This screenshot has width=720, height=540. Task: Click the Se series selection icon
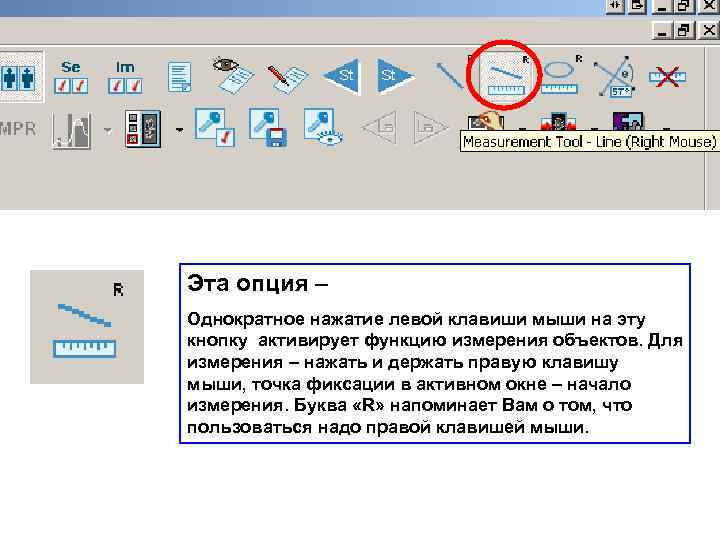(x=71, y=77)
